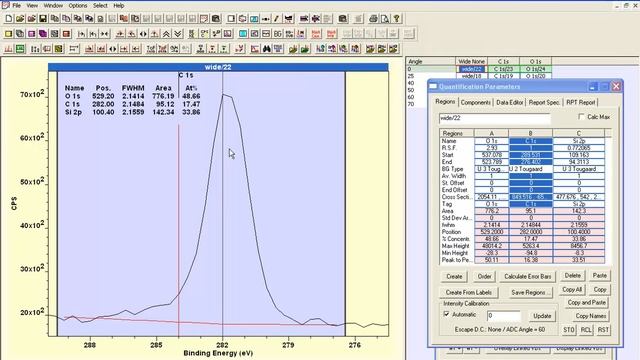Click the Order button

tap(484, 276)
